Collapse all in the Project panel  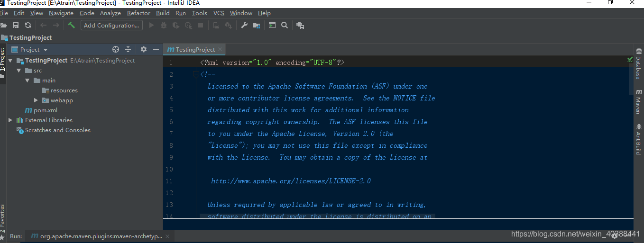(x=128, y=49)
